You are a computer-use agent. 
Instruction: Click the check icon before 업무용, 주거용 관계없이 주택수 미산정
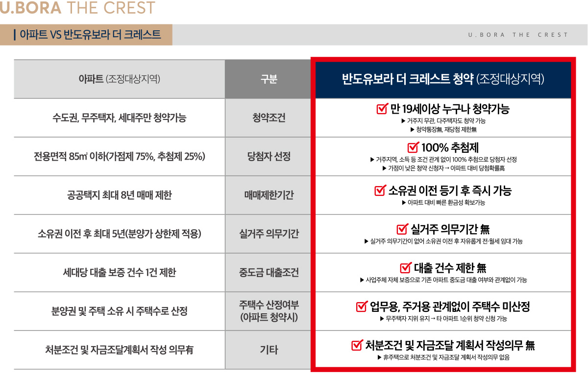(362, 306)
